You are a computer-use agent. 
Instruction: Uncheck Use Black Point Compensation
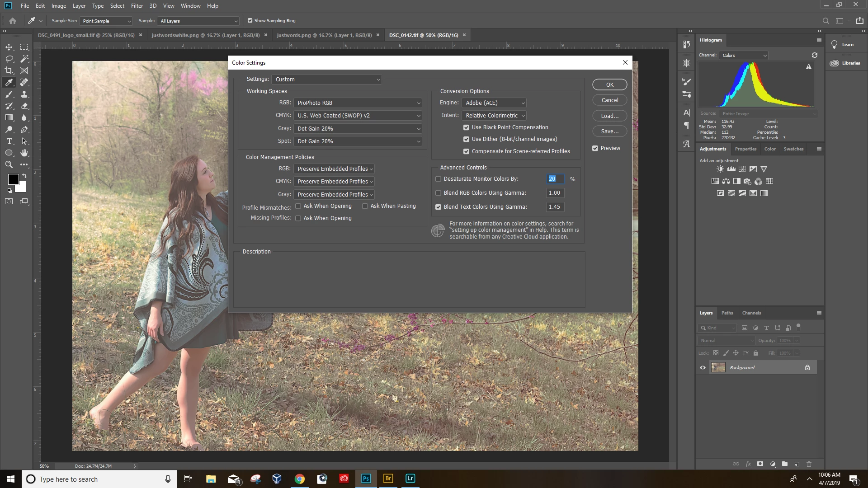coord(466,127)
